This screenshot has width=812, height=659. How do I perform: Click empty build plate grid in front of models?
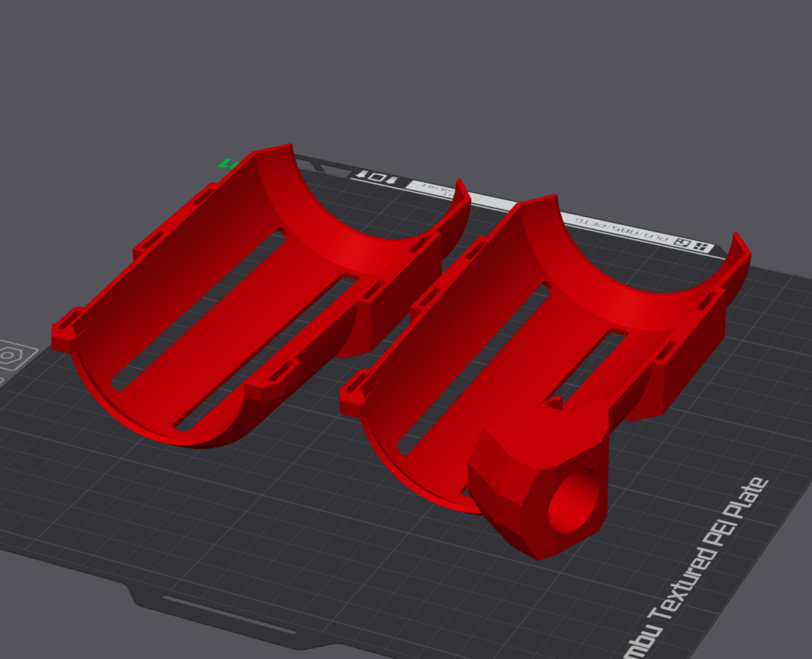(x=317, y=515)
